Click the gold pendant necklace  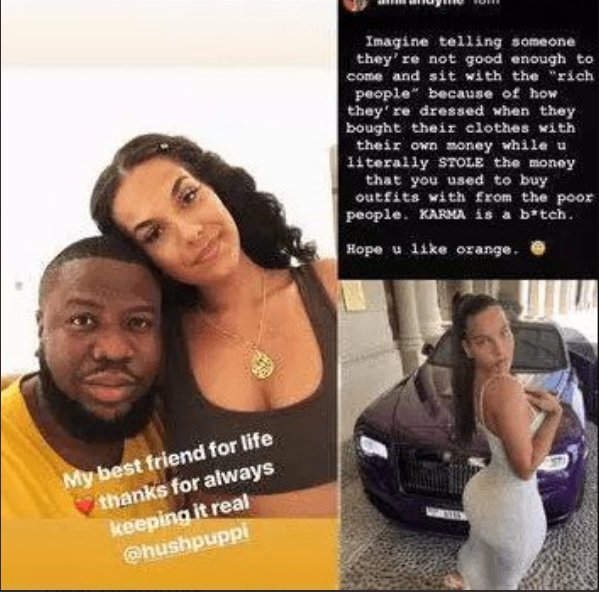click(262, 364)
